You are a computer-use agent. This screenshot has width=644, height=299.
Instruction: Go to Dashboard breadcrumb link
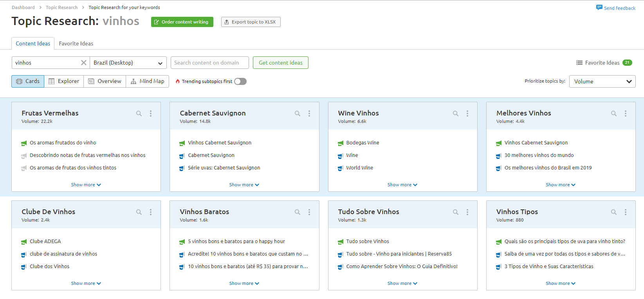(x=23, y=7)
